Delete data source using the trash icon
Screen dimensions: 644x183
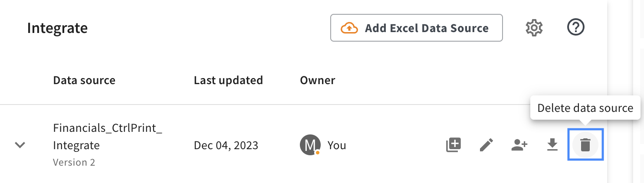coord(585,145)
